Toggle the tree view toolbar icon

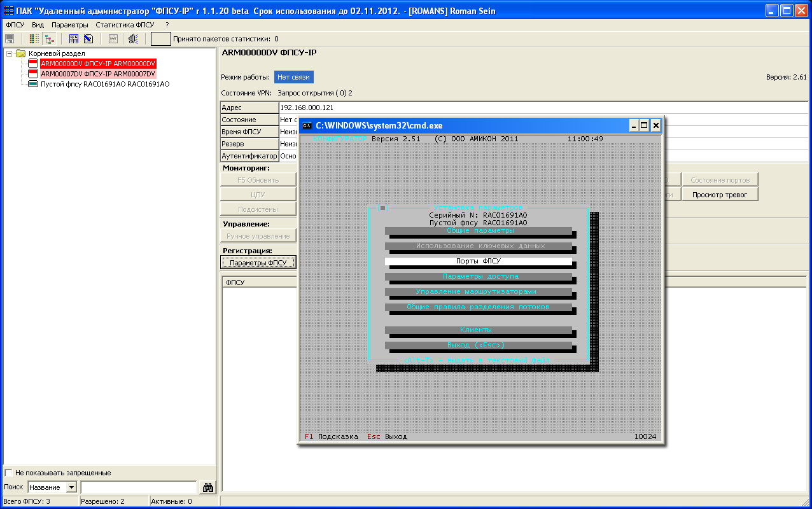[x=49, y=39]
